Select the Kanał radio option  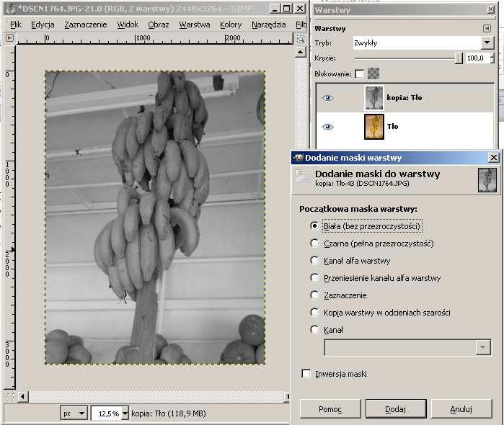[314, 330]
